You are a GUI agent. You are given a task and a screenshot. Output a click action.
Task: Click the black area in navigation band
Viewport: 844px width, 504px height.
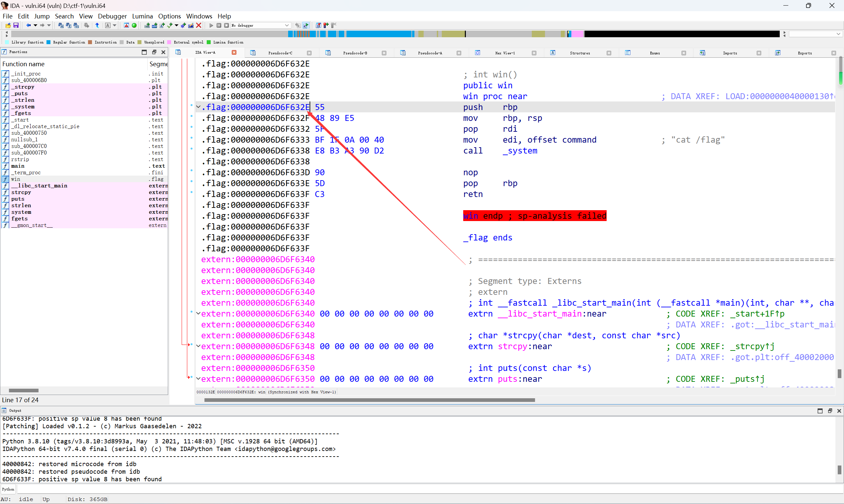(x=680, y=34)
